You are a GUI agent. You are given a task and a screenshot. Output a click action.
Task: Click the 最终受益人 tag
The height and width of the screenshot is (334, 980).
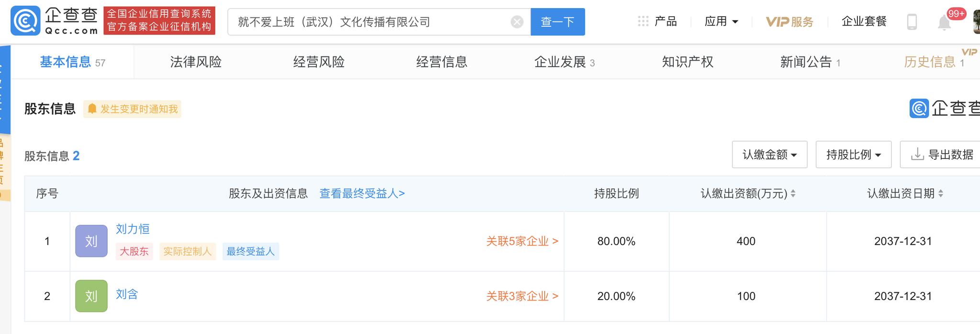(251, 251)
